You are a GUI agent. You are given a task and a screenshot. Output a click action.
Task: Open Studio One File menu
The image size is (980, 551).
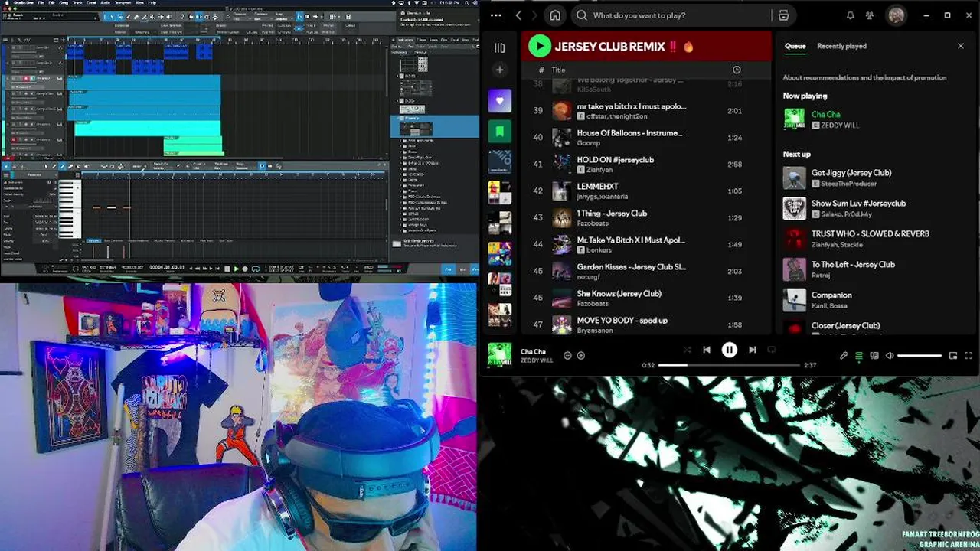41,3
